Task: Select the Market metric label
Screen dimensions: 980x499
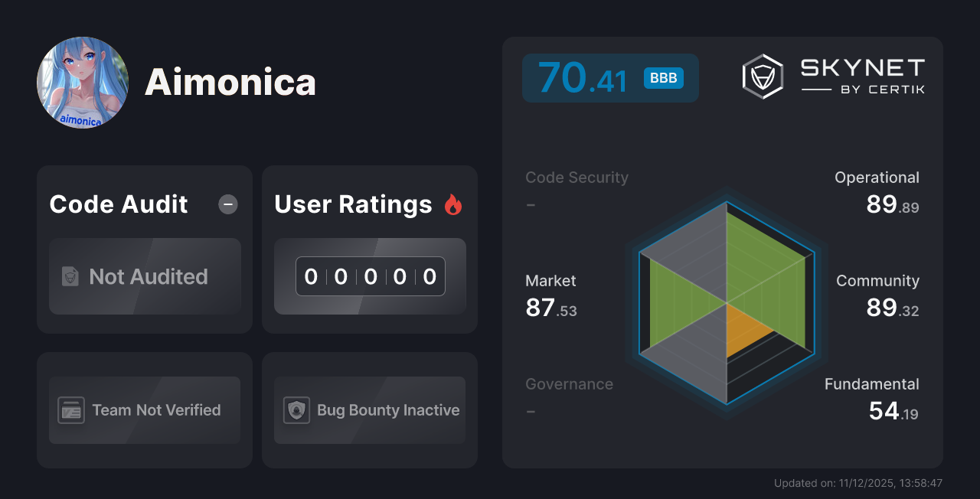Action: pyautogui.click(x=550, y=281)
